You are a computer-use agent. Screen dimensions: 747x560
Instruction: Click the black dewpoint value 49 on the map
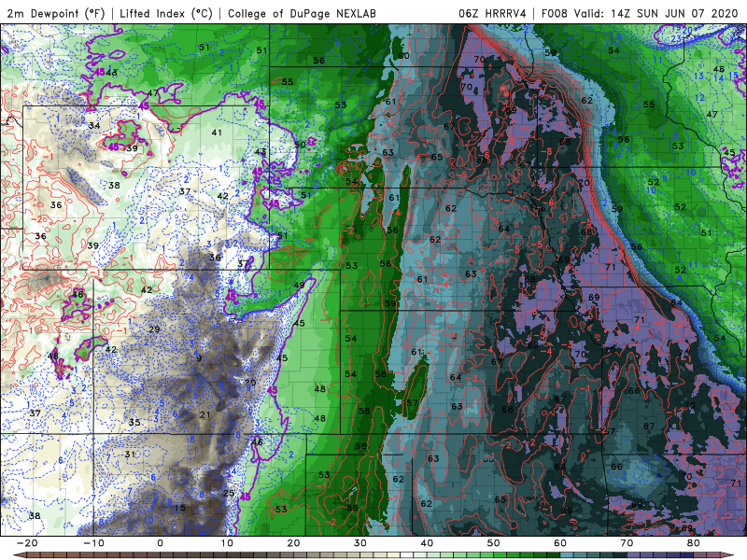point(299,285)
